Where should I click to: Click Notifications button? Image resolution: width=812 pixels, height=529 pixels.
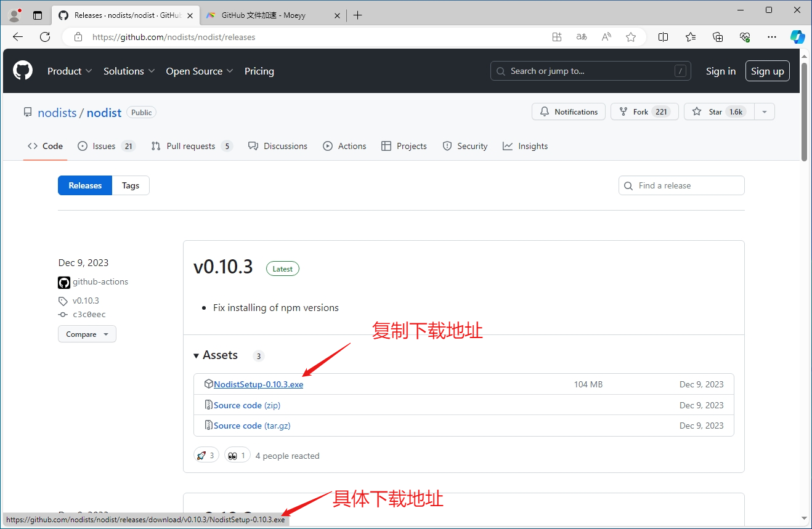[569, 111]
